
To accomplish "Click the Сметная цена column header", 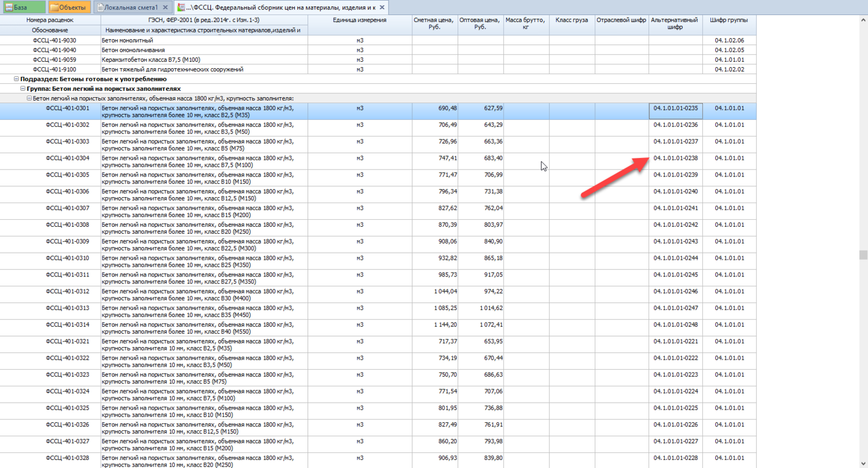I will pyautogui.click(x=434, y=24).
